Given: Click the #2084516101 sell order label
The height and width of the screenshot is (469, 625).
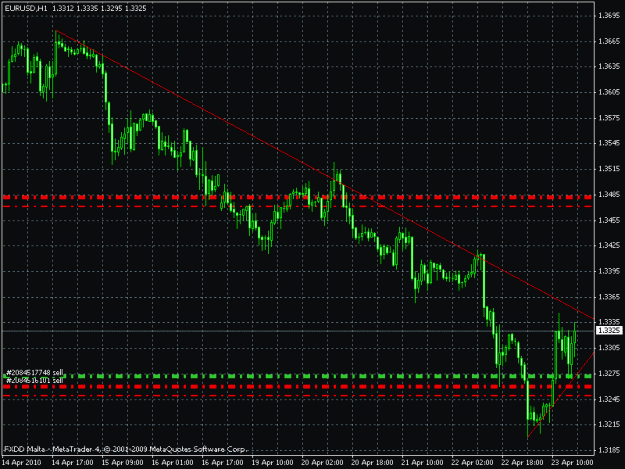Looking at the screenshot, I should 35,381.
